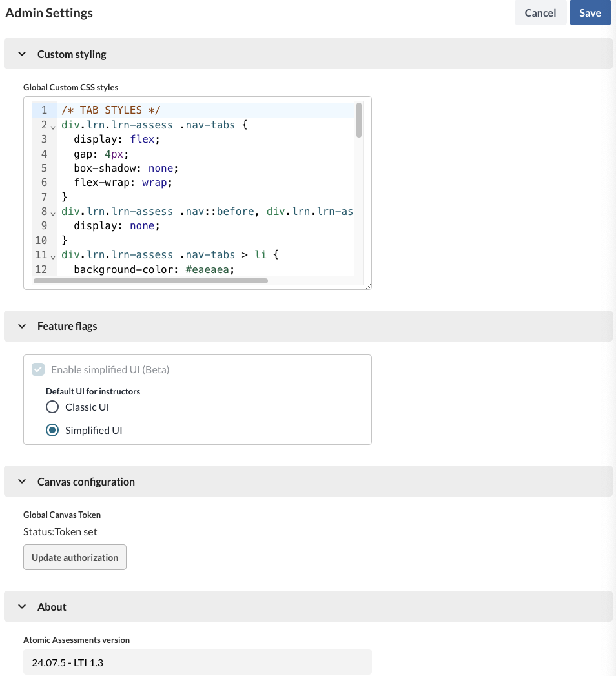Collapse the Feature flags section
The image size is (616, 676).
(23, 326)
